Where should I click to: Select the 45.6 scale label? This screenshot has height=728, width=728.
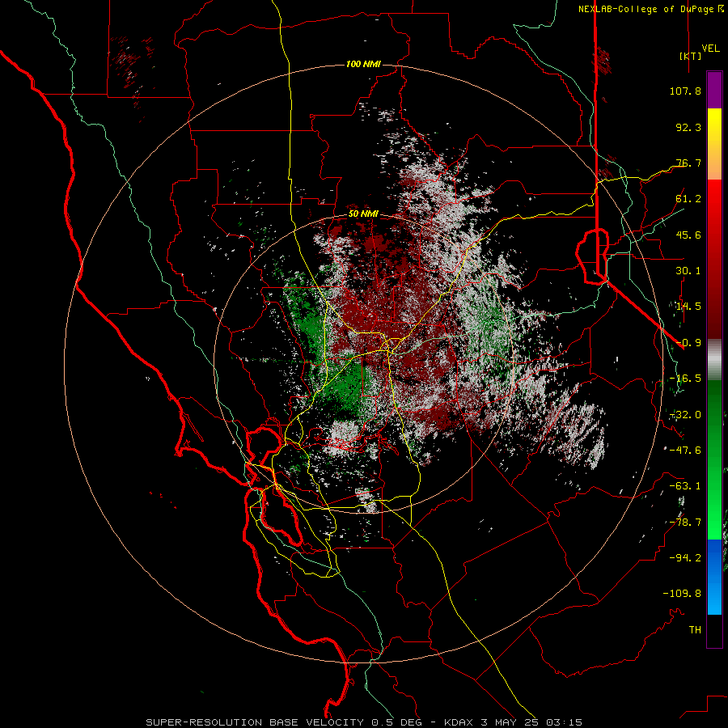(688, 235)
